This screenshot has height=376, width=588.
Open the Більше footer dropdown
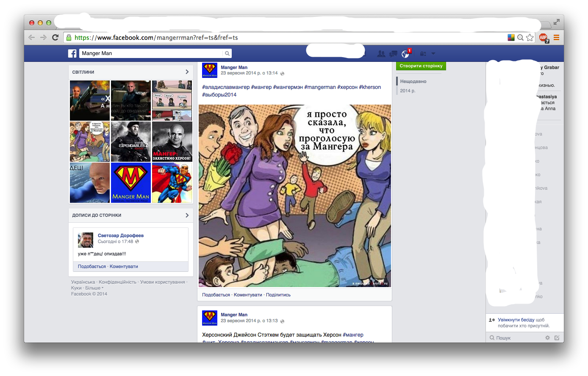click(x=94, y=288)
